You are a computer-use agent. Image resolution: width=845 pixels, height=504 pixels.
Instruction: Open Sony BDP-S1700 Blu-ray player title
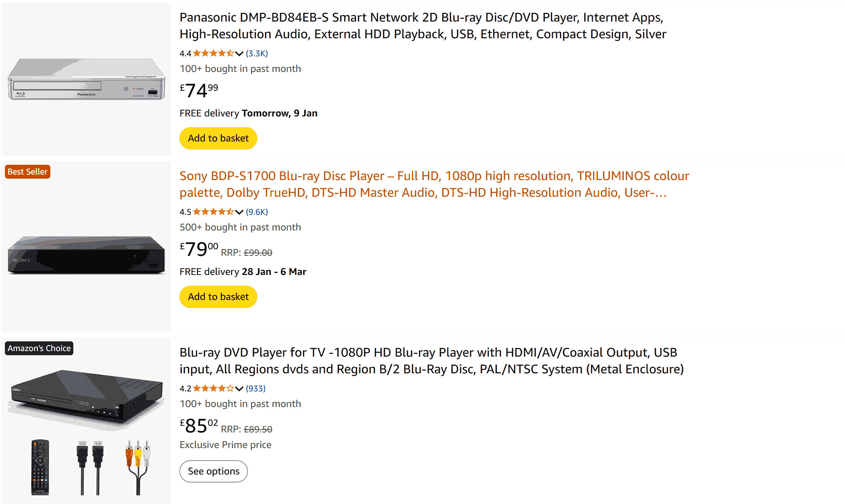click(x=434, y=184)
